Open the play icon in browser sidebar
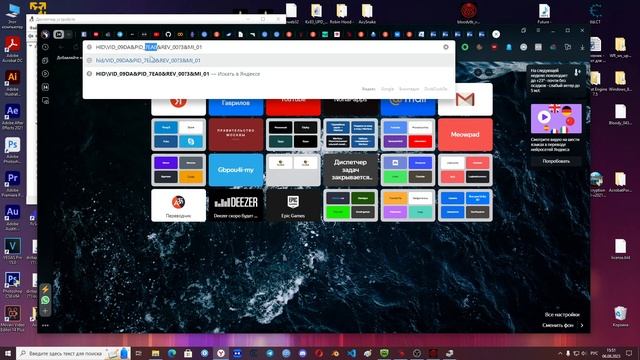 [45, 74]
